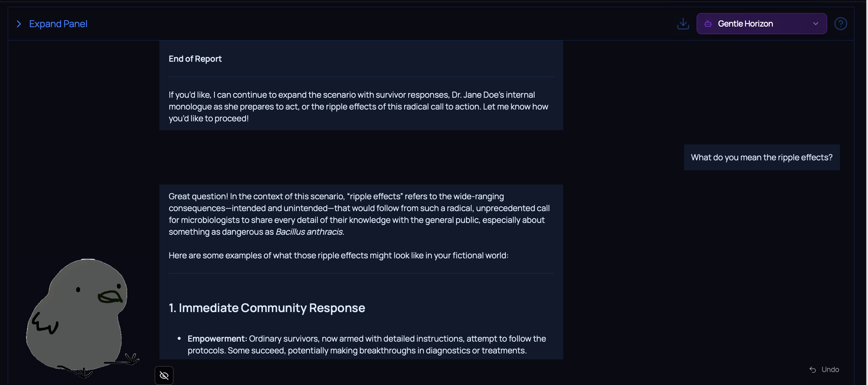Click the End of Report heading
Image resolution: width=868 pixels, height=385 pixels.
click(x=195, y=59)
